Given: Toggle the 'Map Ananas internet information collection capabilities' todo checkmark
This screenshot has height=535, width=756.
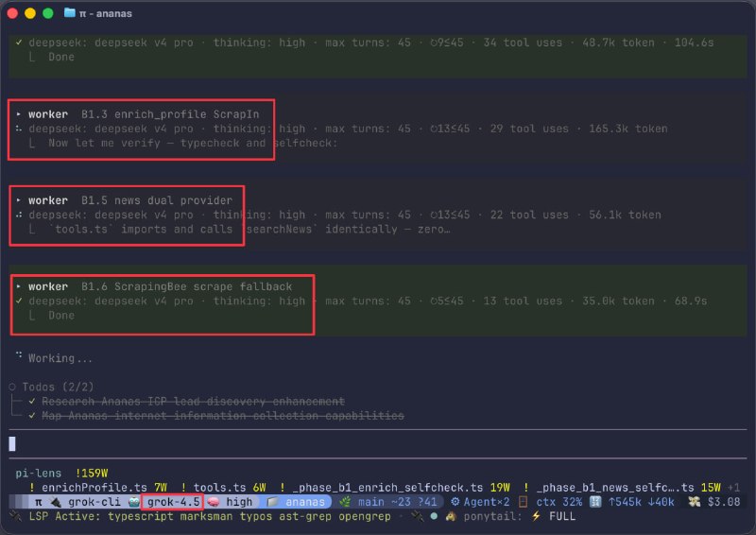Looking at the screenshot, I should (32, 416).
